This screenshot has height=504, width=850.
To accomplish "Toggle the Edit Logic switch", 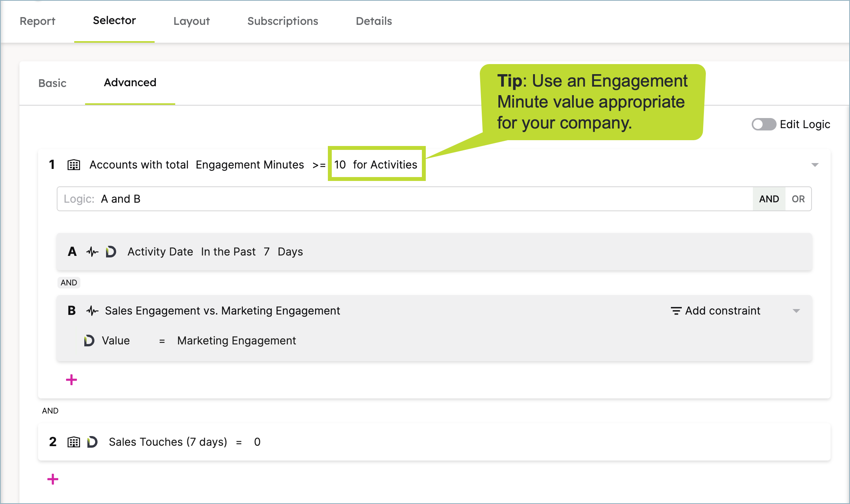I will pyautogui.click(x=764, y=125).
